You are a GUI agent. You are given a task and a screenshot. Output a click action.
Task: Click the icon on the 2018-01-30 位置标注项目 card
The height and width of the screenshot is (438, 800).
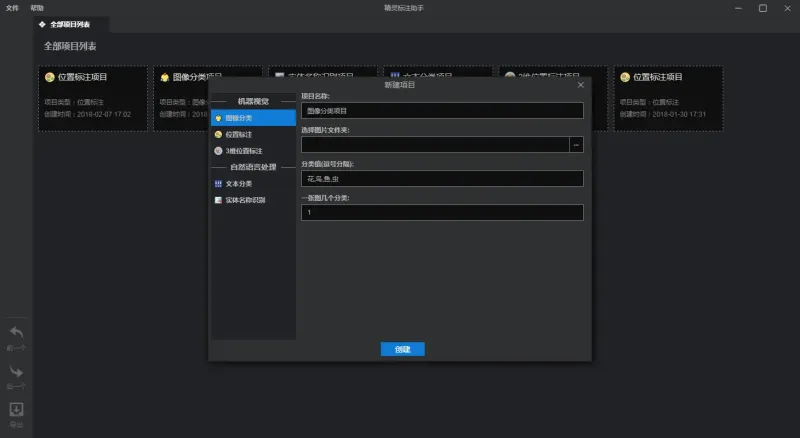tap(625, 77)
